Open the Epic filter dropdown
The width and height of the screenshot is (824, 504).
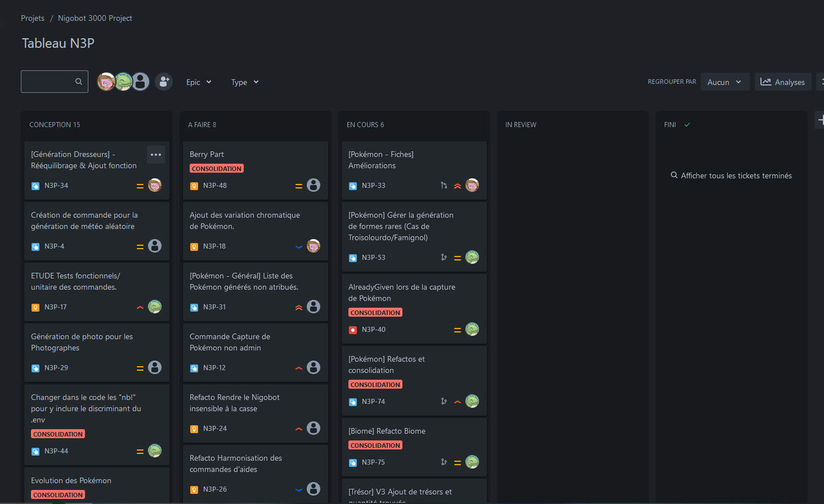pyautogui.click(x=198, y=82)
